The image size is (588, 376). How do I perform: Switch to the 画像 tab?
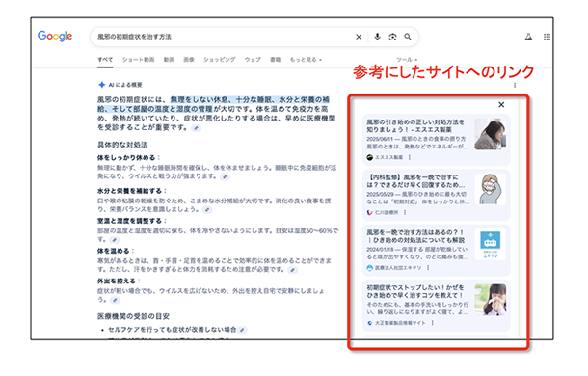(x=189, y=59)
